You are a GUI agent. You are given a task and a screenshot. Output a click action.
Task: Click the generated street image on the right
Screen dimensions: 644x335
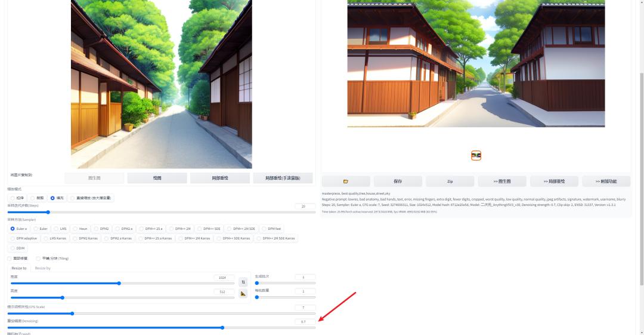point(476,63)
